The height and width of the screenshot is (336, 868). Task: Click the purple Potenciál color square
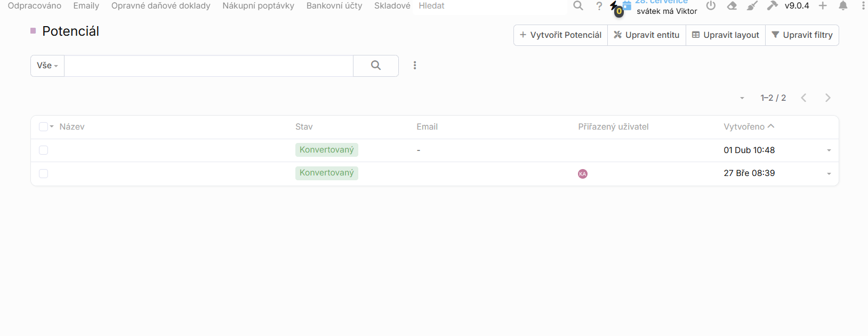pos(33,31)
